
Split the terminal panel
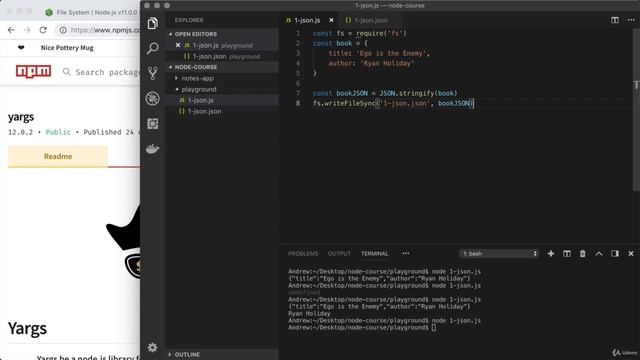(x=567, y=253)
